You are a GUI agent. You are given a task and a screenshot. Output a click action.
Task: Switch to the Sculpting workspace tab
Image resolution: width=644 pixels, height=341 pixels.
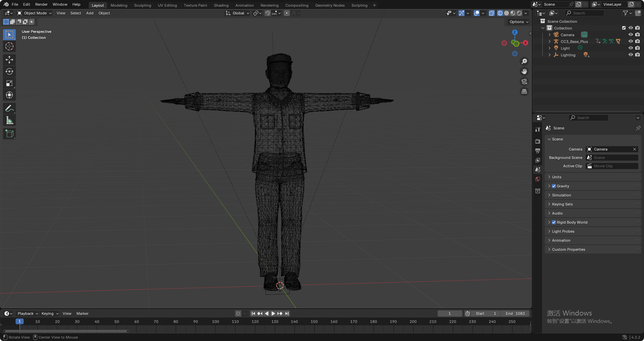pos(142,5)
